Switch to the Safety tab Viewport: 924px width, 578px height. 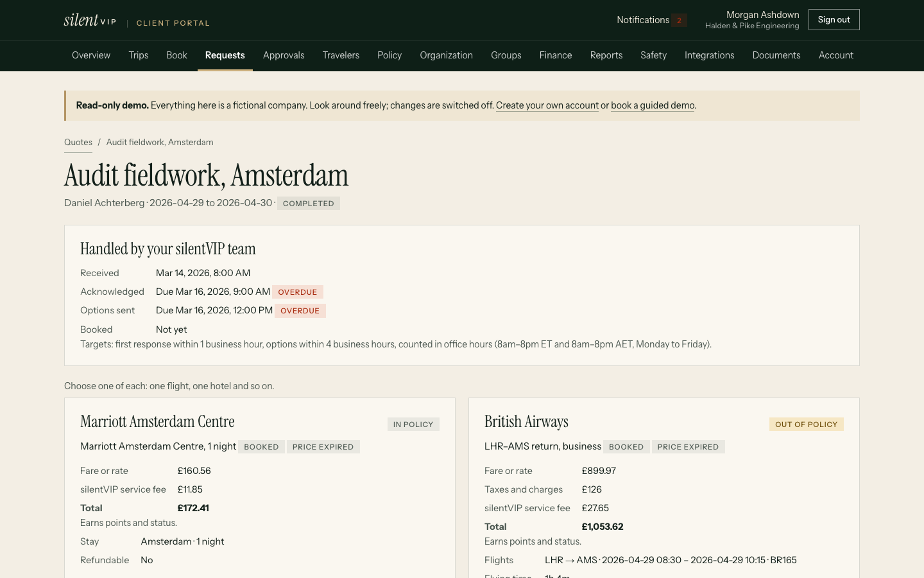point(653,55)
